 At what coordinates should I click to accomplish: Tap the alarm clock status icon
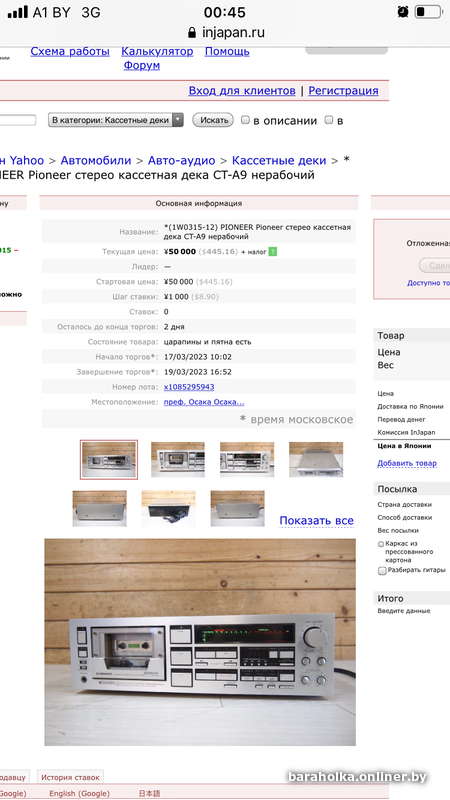click(x=403, y=12)
